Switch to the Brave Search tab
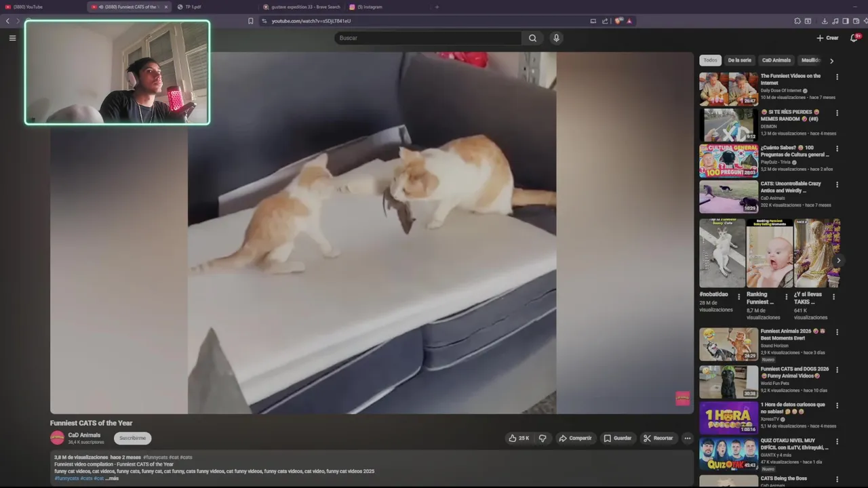The height and width of the screenshot is (488, 868). (302, 7)
